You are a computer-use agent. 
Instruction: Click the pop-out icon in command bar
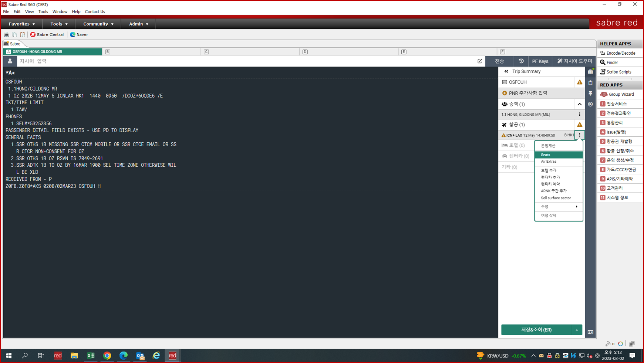(x=480, y=61)
